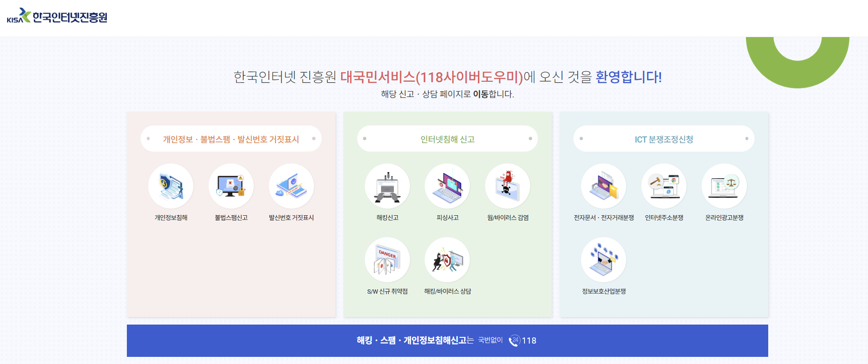Screen dimensions: 868x364
Task: Click the 불법스팸신고 text label
Action: coord(231,218)
